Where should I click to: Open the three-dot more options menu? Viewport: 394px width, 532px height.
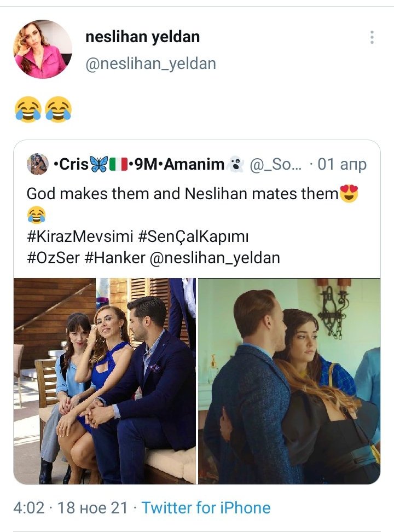[372, 37]
